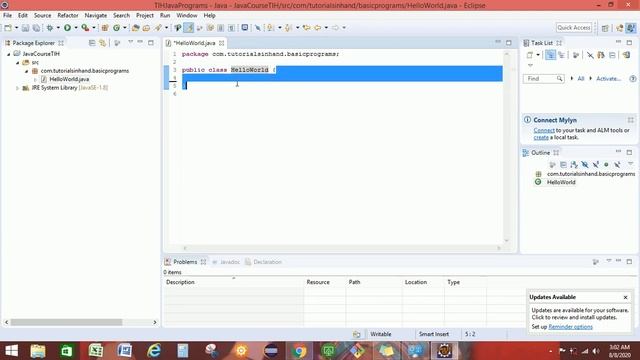Screen dimensions: 640x360
Task: Click the Debug bug icon
Action: pos(50,28)
